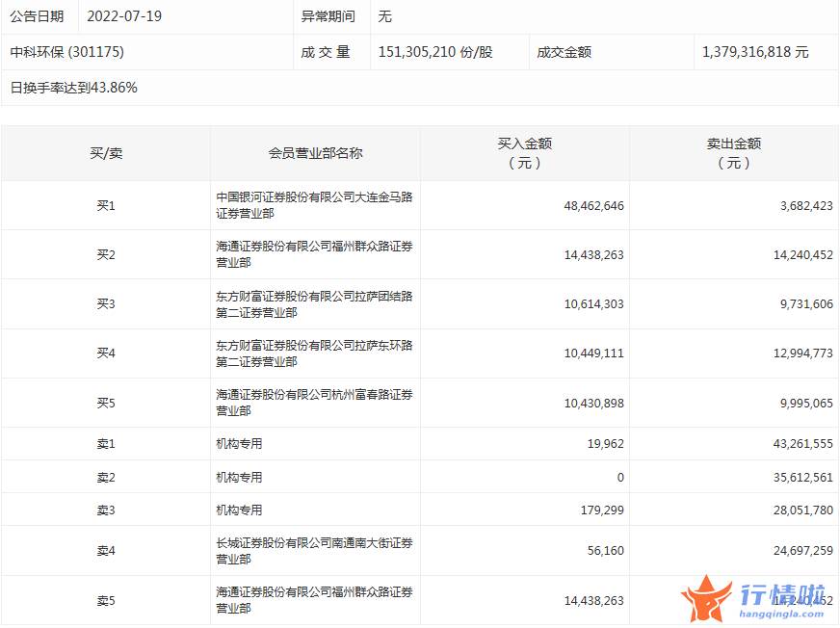Select the 买1 row label
This screenshot has height=628, width=840.
(x=106, y=206)
